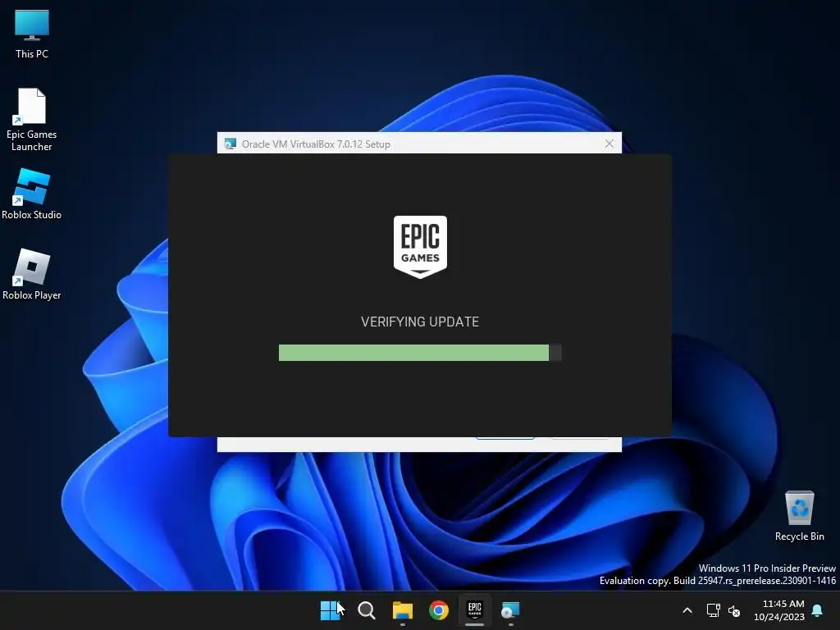Click the Epic Games logo in updater
The image size is (840, 630).
point(420,247)
